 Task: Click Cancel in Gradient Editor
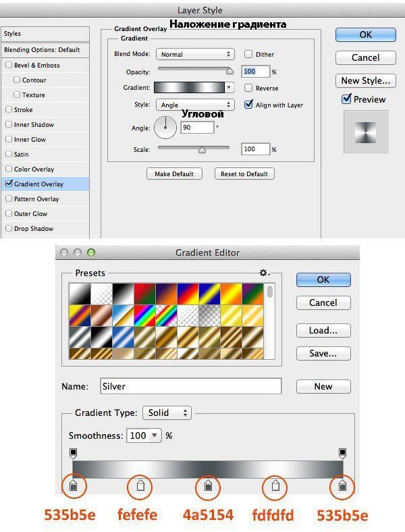(323, 302)
